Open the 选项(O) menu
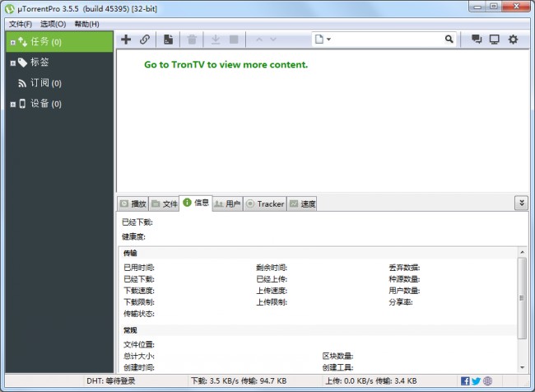Viewport: 535px width, 392px height. pyautogui.click(x=53, y=24)
